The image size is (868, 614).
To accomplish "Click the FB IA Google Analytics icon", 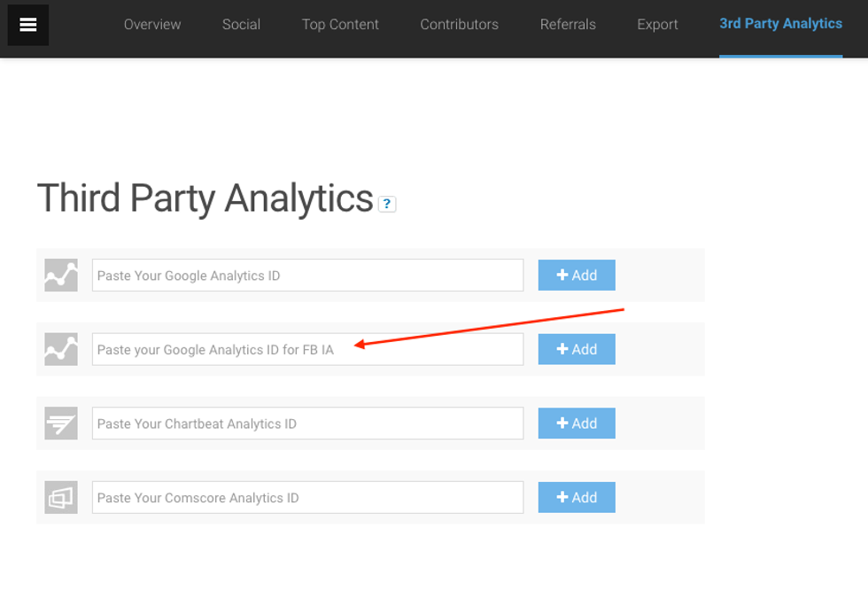I will tap(61, 350).
